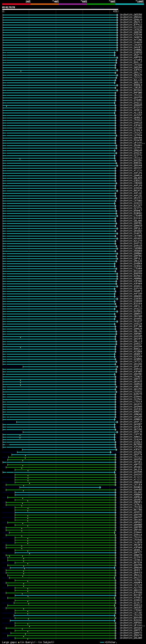Image resolution: width=146 pixels, height=644 pixels.
Task: Click the UniRef100_B4FQW8 label
Action: (131, 93)
